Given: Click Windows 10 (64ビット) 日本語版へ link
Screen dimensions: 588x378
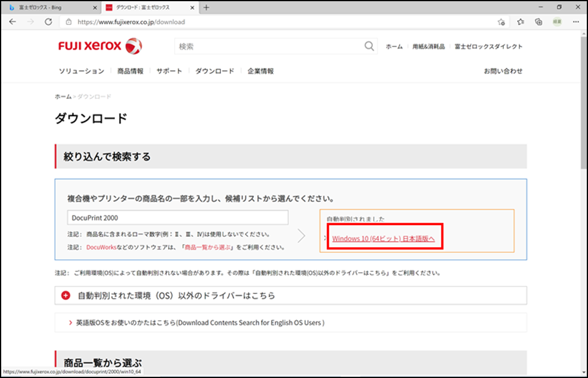Looking at the screenshot, I should 383,238.
